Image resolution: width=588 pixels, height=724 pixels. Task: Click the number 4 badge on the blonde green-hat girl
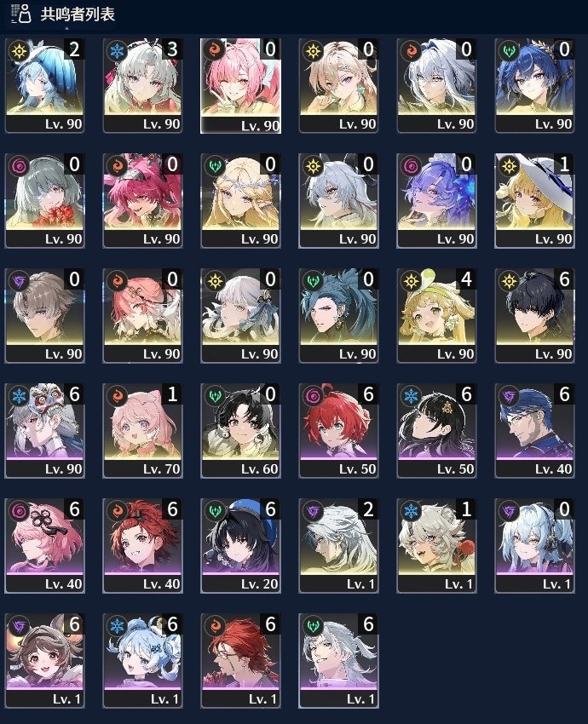466,279
